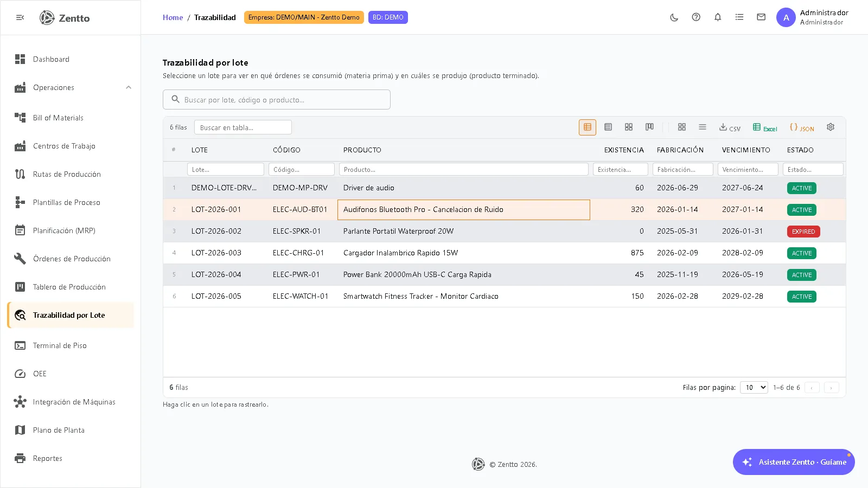Sort by the EXISTENCIA column header
The width and height of the screenshot is (868, 488).
[x=624, y=150]
